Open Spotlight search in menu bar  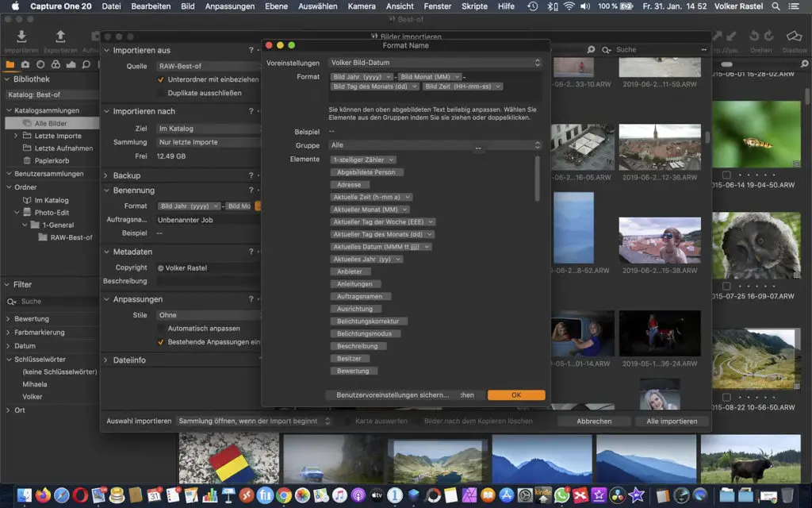click(x=776, y=6)
